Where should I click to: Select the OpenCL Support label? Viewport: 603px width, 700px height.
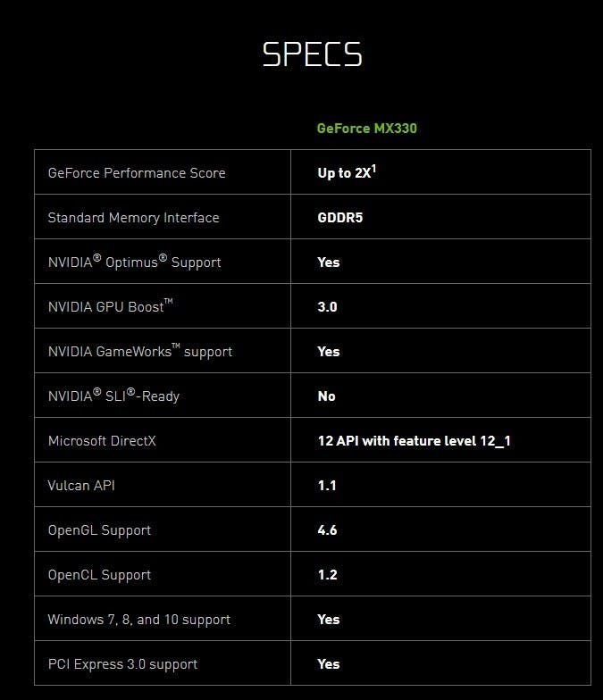coord(99,574)
